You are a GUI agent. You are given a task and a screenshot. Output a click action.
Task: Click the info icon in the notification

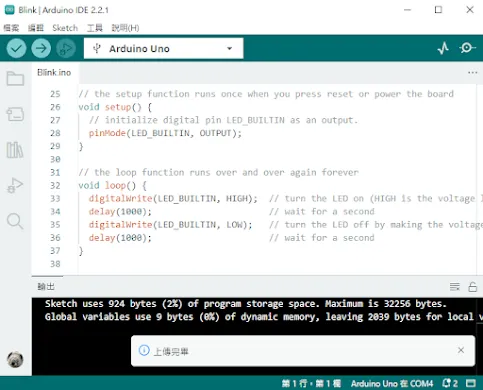144,350
